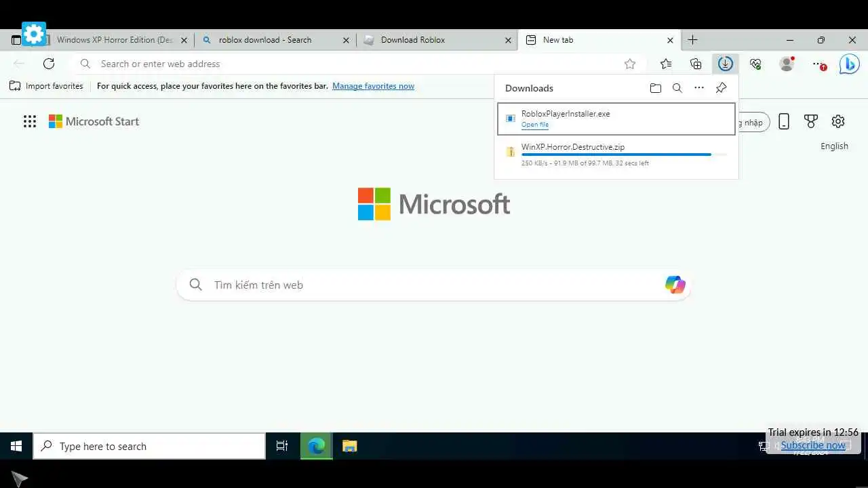Close the Download Roblox tab
Screen dimensions: 868x488
(x=508, y=40)
